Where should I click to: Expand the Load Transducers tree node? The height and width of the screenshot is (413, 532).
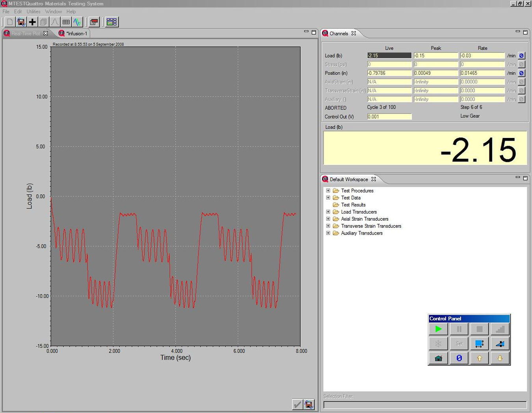point(328,212)
